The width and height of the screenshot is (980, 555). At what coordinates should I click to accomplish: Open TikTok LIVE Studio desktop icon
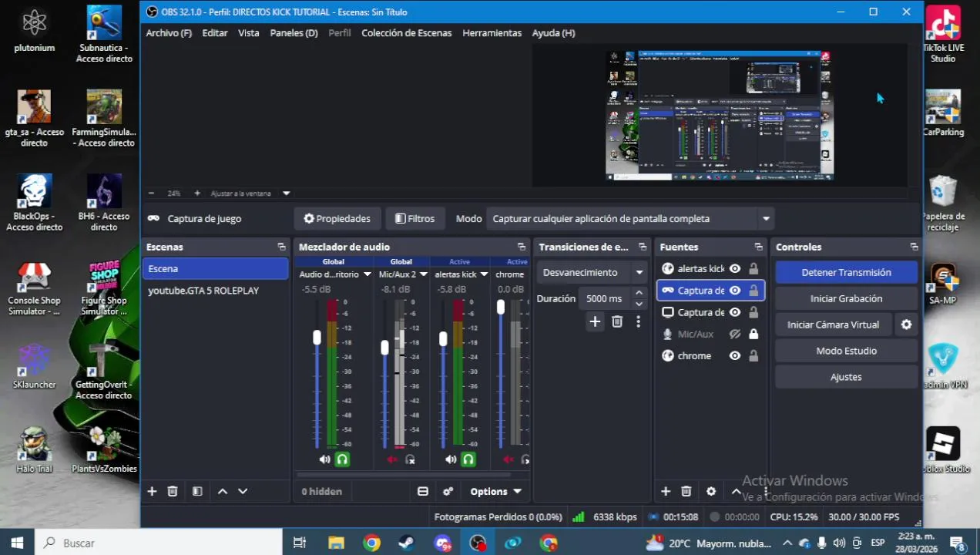click(x=943, y=35)
